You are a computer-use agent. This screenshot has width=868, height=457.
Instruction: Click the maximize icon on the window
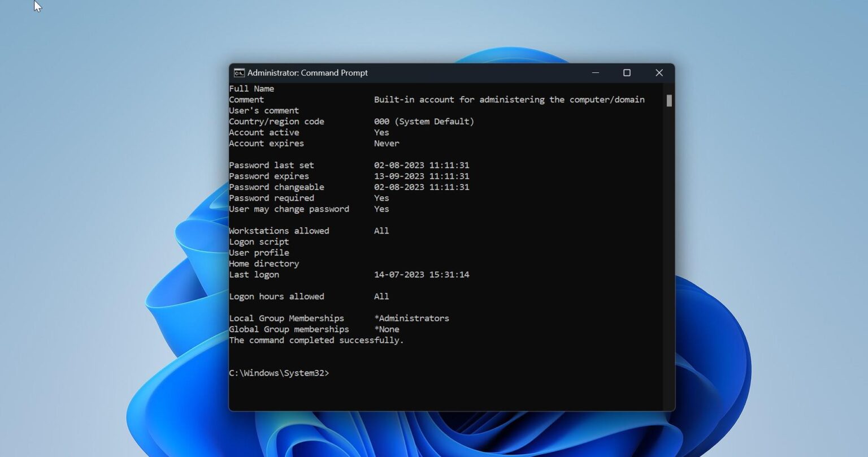627,72
